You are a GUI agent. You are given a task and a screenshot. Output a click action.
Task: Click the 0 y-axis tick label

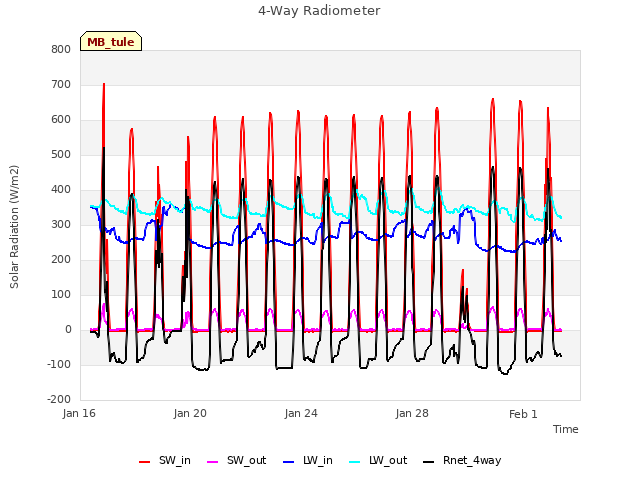(68, 329)
